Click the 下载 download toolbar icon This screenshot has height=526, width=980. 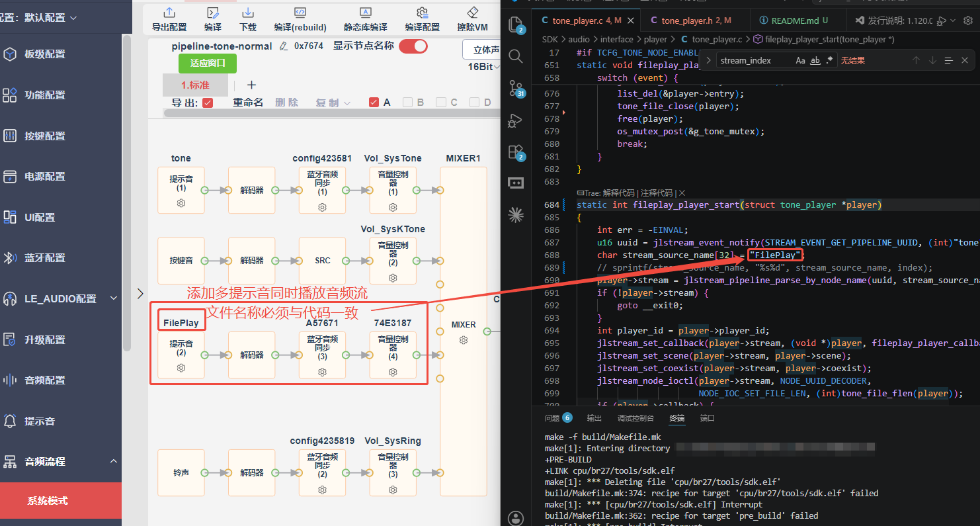pos(248,13)
